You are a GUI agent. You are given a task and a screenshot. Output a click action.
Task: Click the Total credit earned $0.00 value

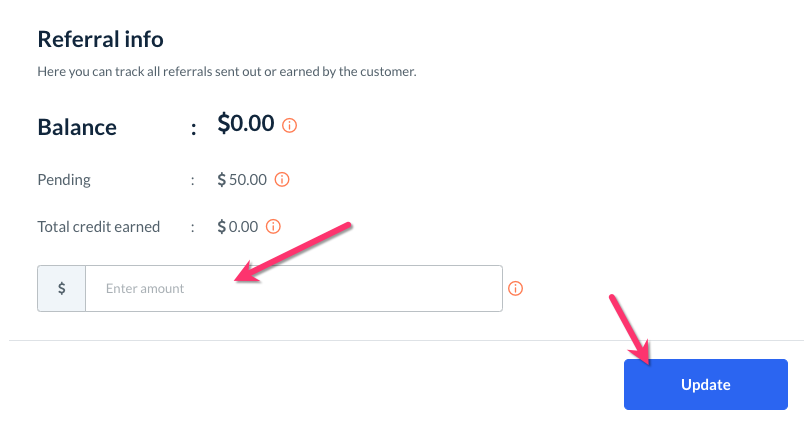click(x=238, y=227)
